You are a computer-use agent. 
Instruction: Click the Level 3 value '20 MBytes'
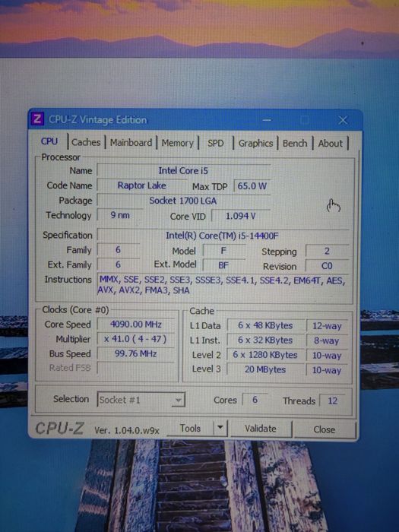point(265,369)
